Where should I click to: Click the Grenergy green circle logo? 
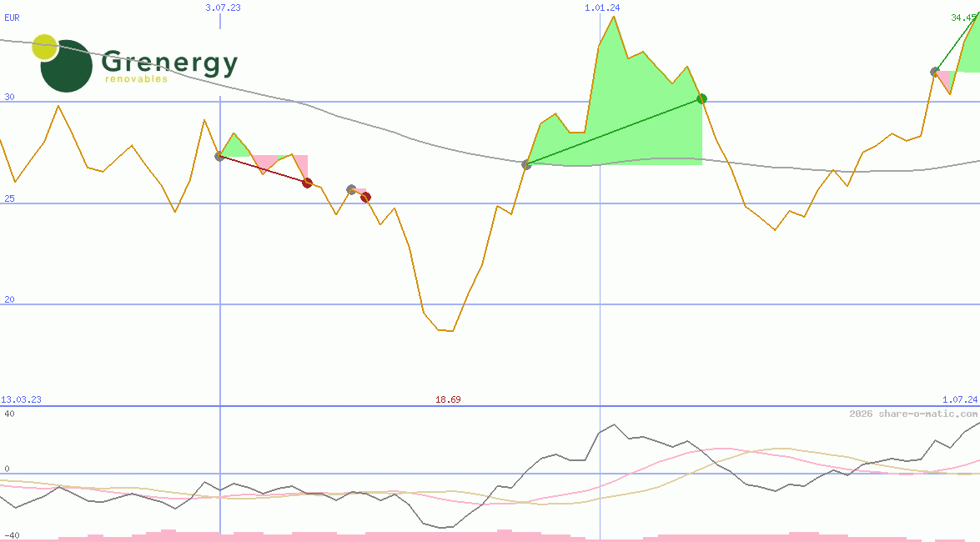click(65, 65)
